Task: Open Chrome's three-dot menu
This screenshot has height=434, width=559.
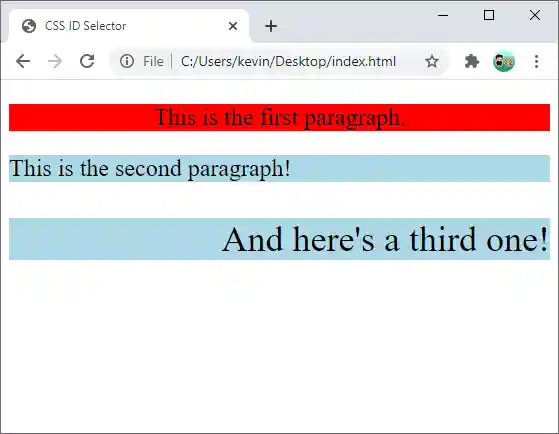Action: click(x=536, y=61)
